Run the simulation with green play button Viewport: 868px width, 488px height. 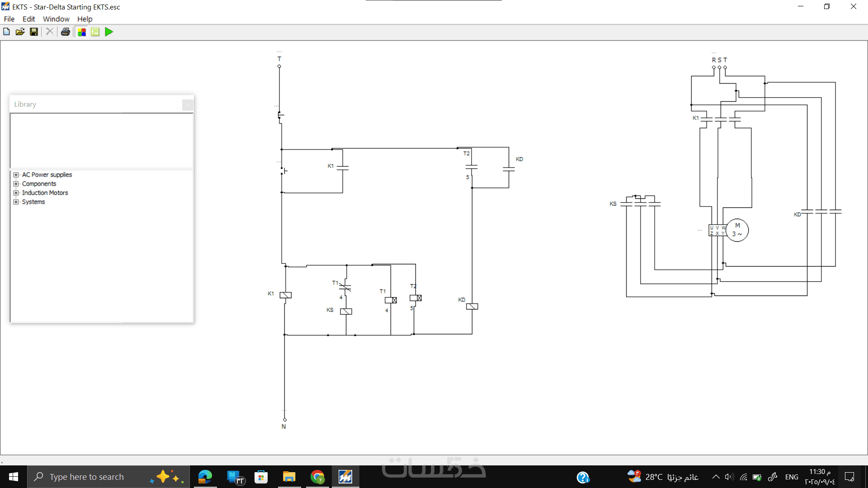(109, 32)
